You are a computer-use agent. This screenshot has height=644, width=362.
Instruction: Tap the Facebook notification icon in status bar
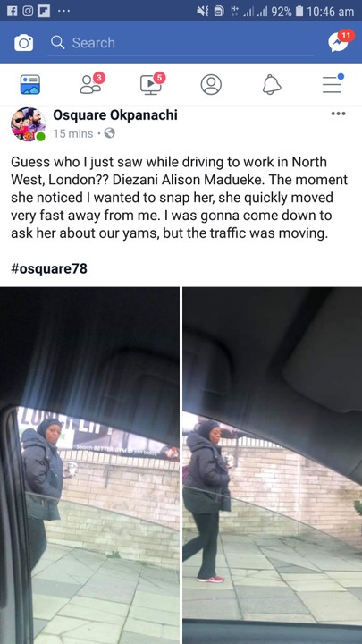tap(11, 11)
